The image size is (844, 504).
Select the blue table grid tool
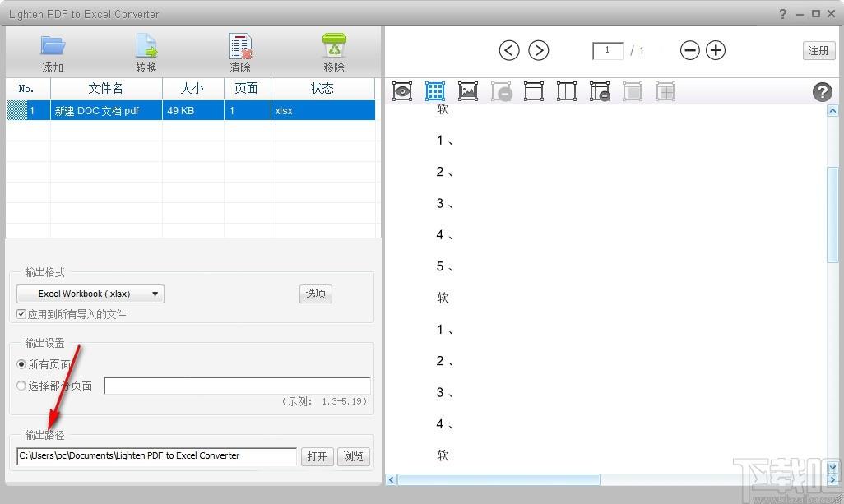click(x=435, y=91)
